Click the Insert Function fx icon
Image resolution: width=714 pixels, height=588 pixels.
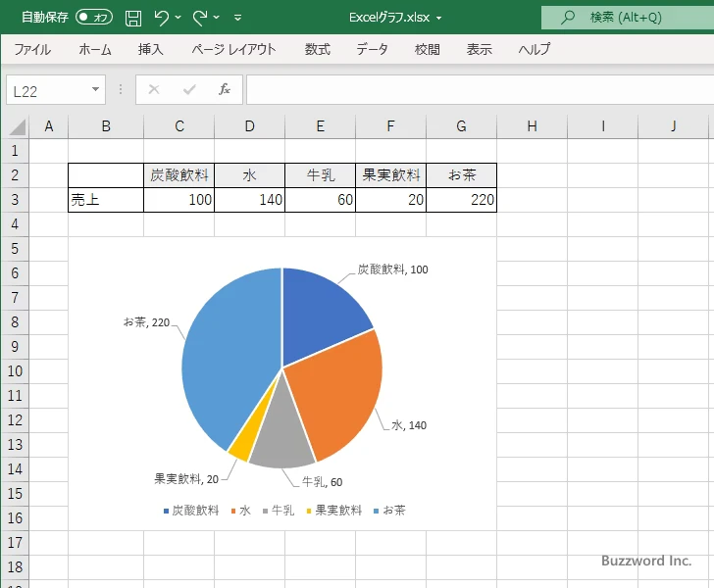pos(225,89)
